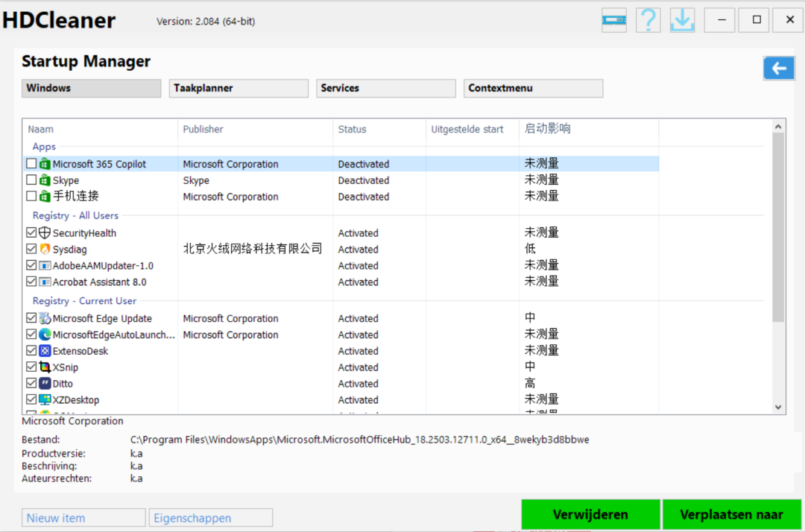Click the Microsoft Edge Update icon
Screen dimensions: 805x532
click(x=45, y=319)
